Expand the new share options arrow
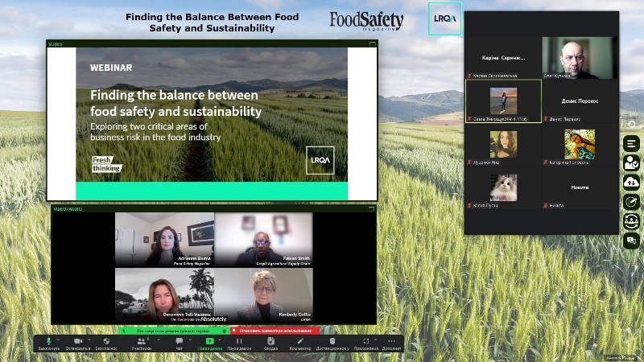The image size is (644, 362). tap(220, 339)
